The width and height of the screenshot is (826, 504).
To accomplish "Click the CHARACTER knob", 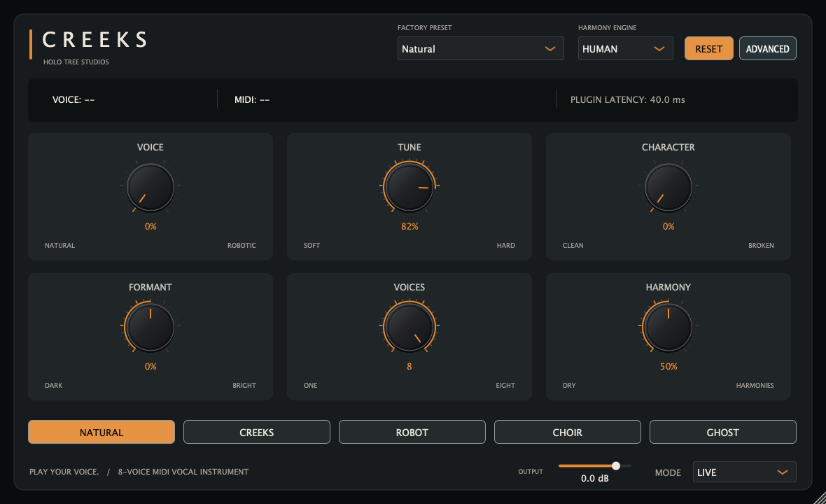I will tap(668, 187).
